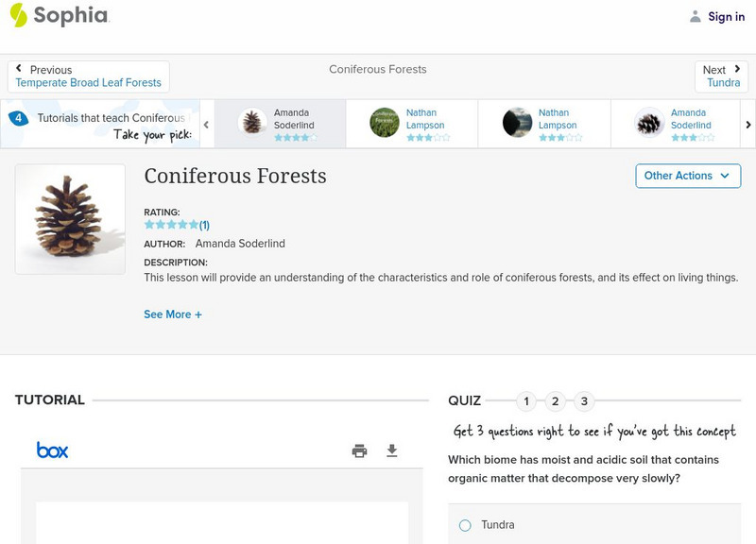Click the user profile icon
Viewport: 756px width, 544px height.
coord(696,16)
